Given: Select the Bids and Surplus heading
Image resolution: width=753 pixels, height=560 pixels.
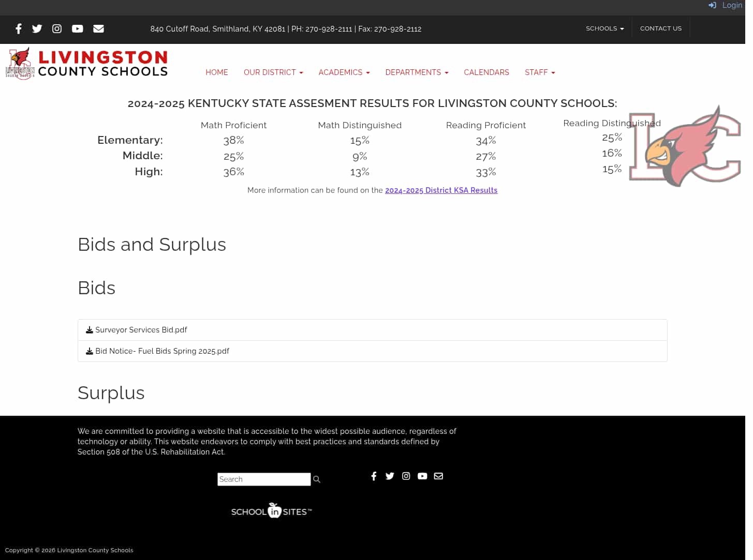Looking at the screenshot, I should pyautogui.click(x=152, y=245).
